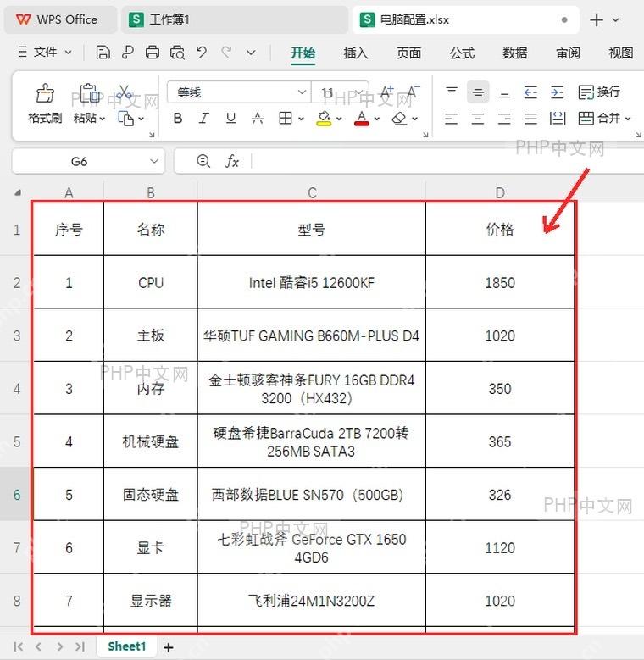Expand the Copy options arrow
Image resolution: width=644 pixels, height=660 pixels.
141,119
